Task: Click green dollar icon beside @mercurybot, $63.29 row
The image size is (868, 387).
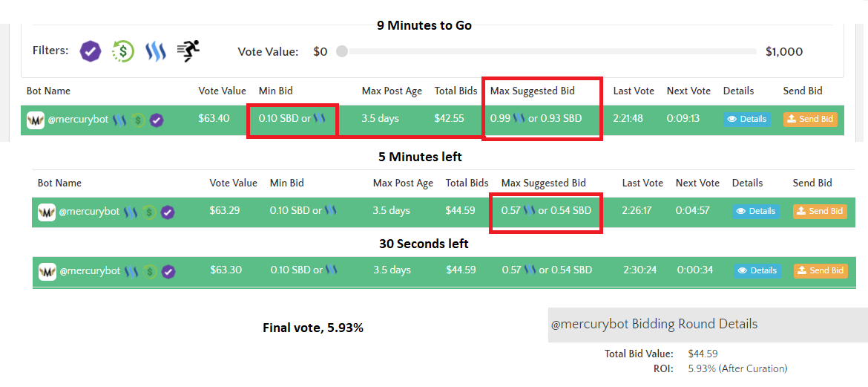Action: click(x=149, y=212)
